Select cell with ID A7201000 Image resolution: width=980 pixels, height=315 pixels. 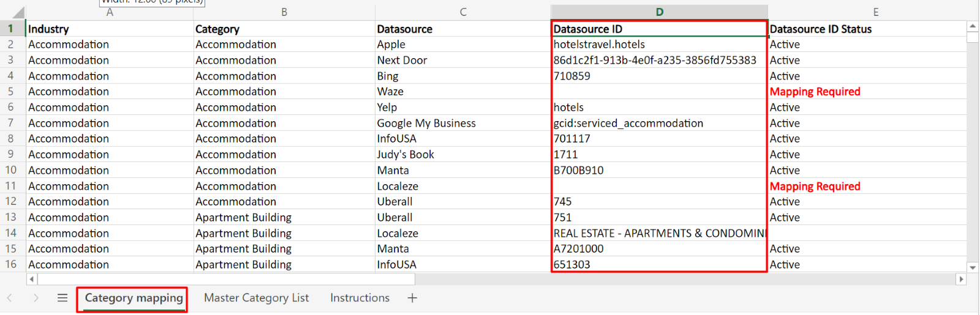[660, 248]
